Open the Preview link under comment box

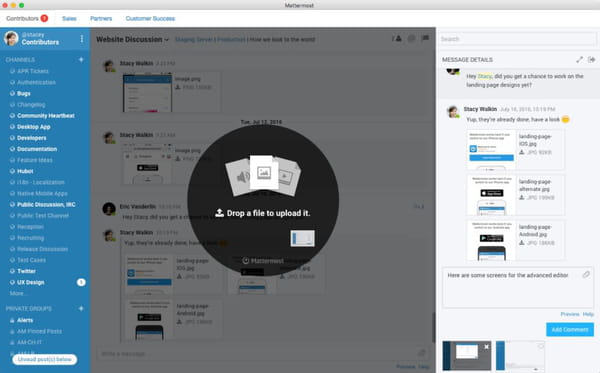point(570,314)
